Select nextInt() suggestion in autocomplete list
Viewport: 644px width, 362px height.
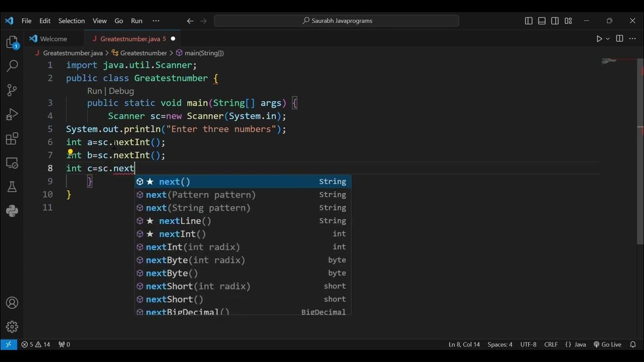[x=182, y=234]
